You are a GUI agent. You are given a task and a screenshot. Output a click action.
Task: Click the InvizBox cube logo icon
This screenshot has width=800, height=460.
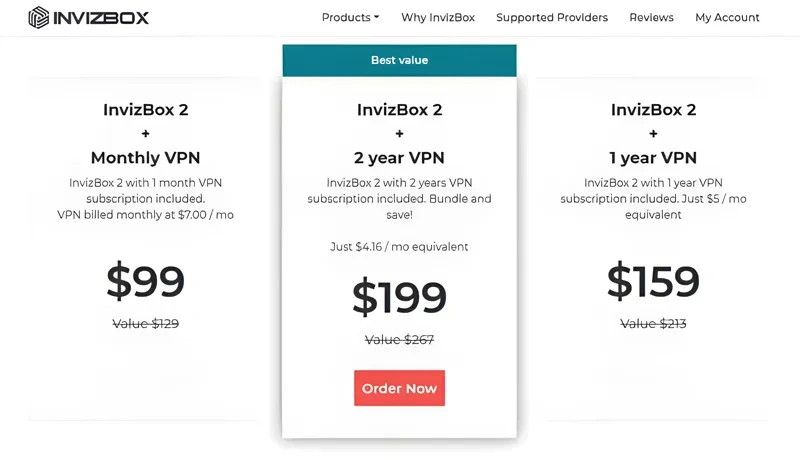38,17
